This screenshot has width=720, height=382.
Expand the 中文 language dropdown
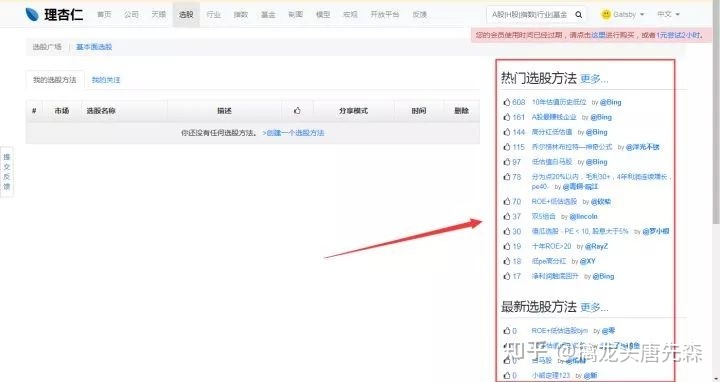click(668, 15)
